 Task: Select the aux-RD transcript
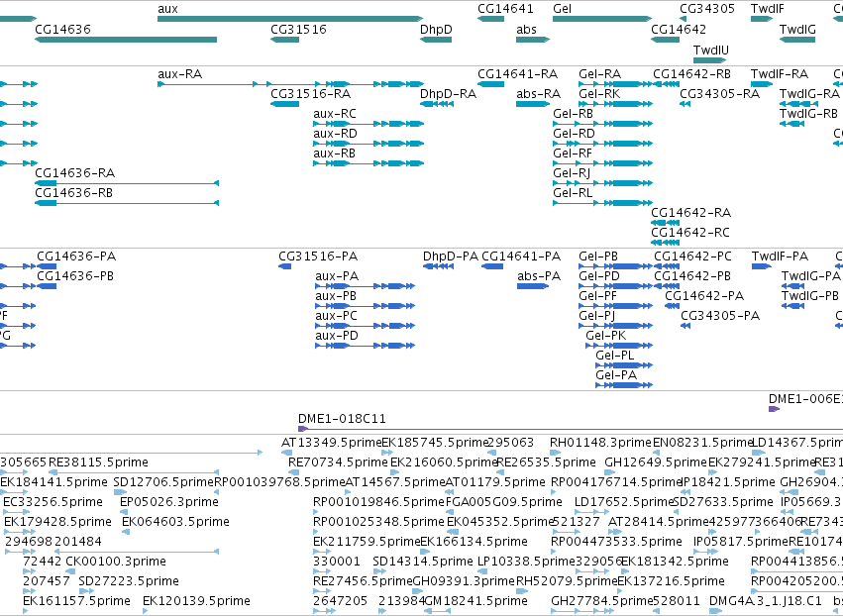[x=369, y=144]
